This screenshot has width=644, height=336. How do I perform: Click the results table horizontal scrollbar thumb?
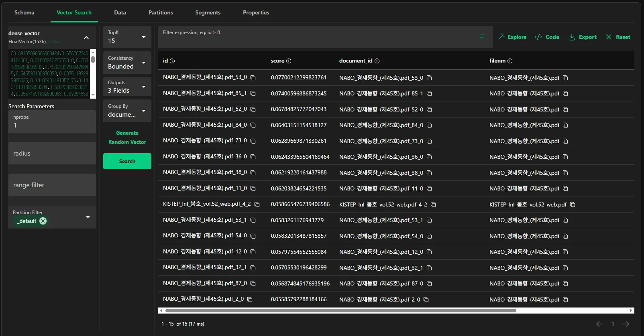click(x=341, y=310)
